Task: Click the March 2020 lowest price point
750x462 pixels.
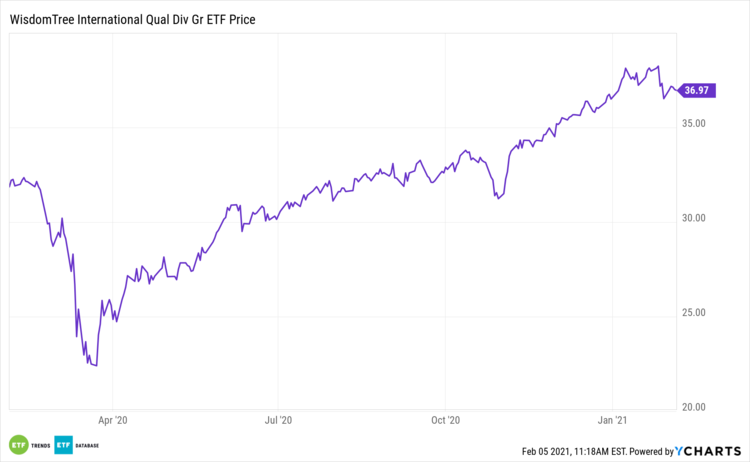Action: (96, 366)
